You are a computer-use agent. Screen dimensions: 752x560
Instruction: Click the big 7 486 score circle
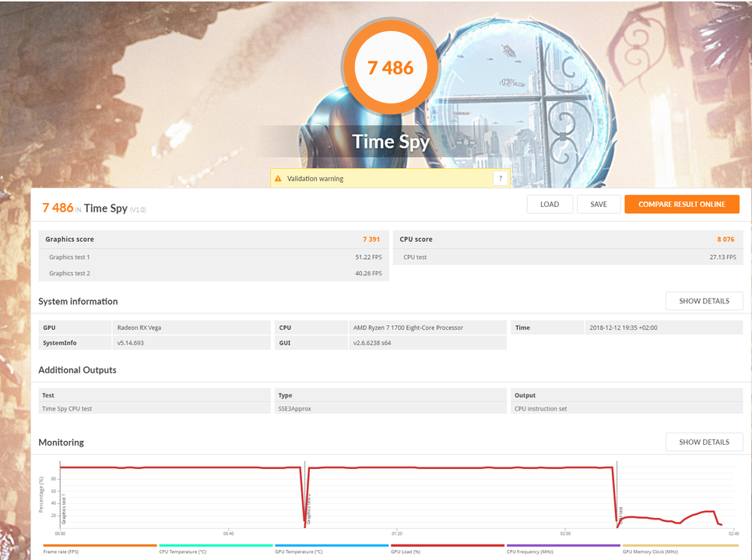coord(390,68)
